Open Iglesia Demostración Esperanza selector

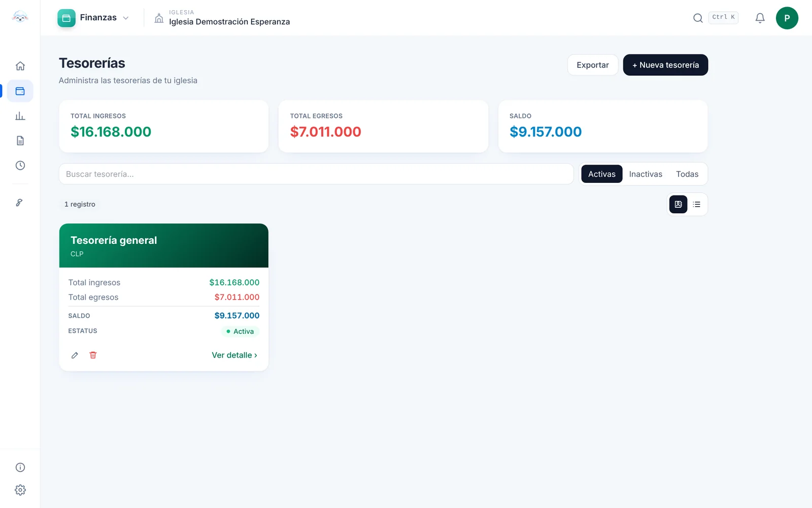229,18
